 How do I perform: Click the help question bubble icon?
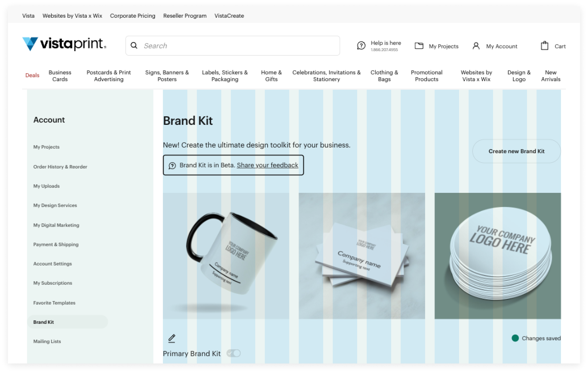coord(361,46)
